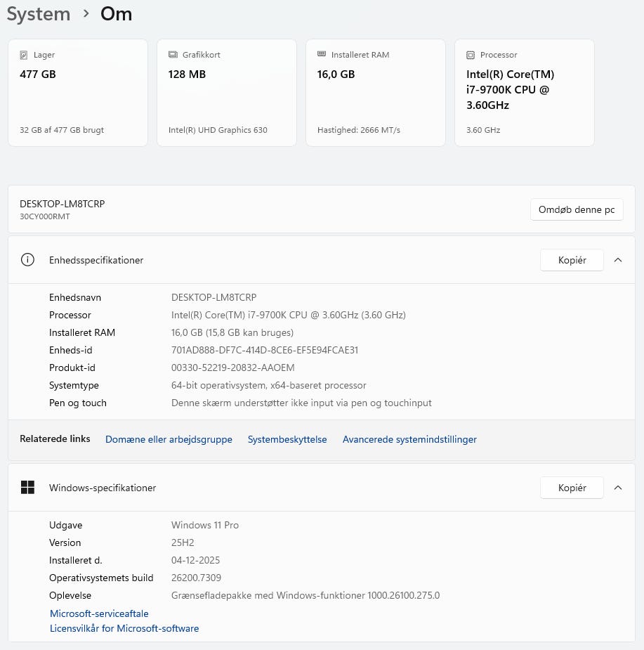Click the breadcrumb arrow after System
This screenshot has height=650, width=644.
[86, 14]
